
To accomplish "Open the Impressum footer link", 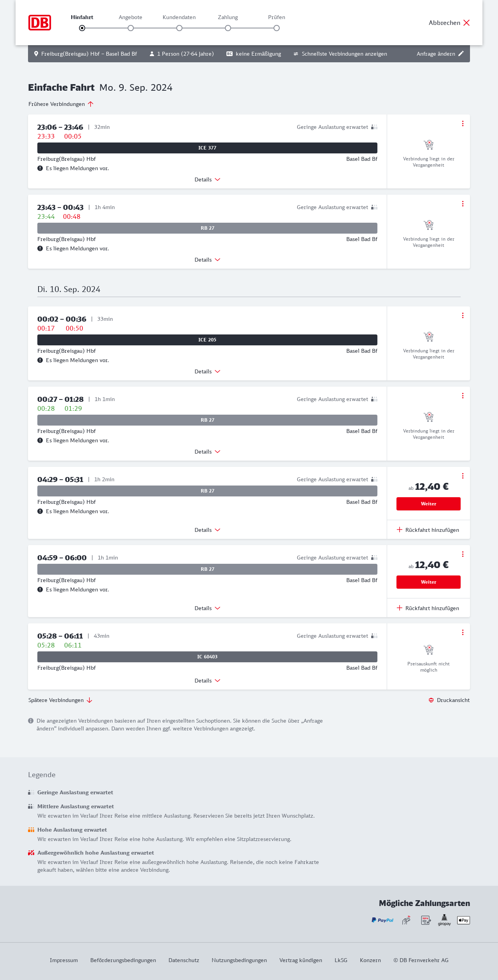I will [64, 960].
